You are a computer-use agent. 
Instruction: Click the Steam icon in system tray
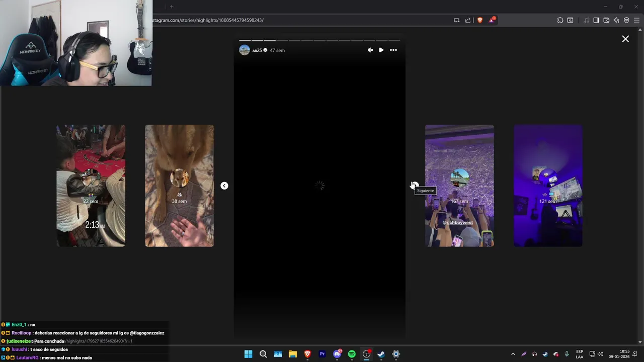coord(545,354)
